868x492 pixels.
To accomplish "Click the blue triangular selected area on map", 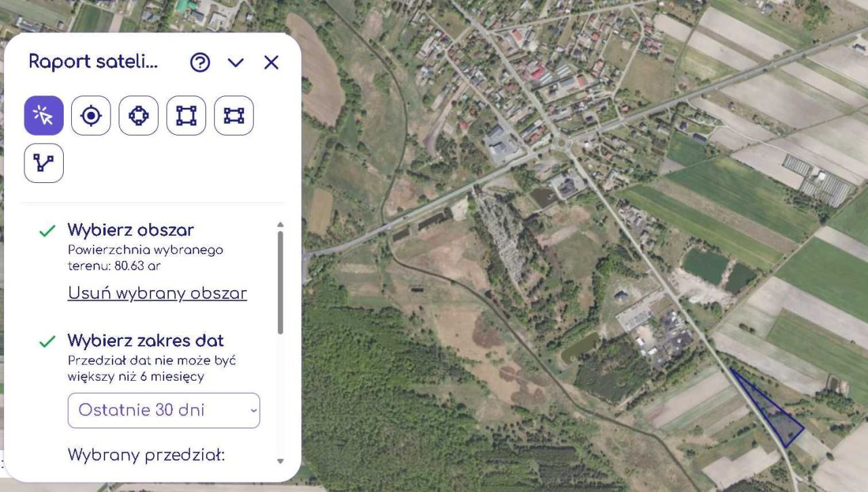I will tap(773, 413).
